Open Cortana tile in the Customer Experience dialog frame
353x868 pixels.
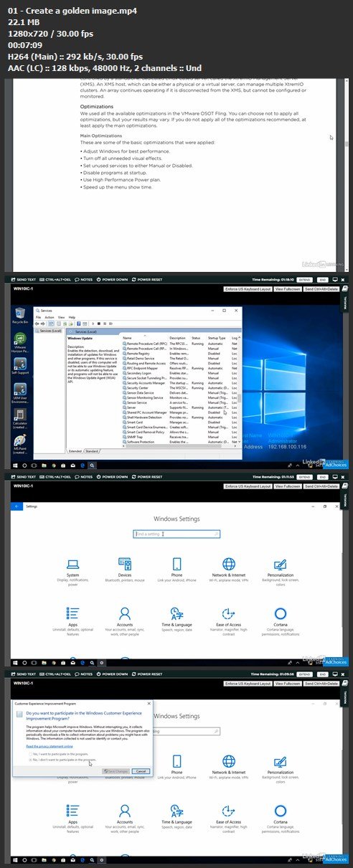280,819
